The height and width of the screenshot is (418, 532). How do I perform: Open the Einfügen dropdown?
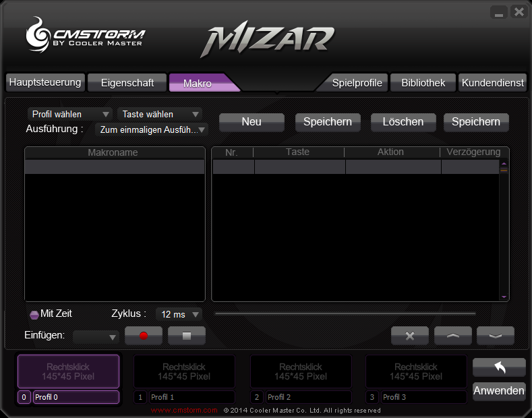pyautogui.click(x=96, y=337)
